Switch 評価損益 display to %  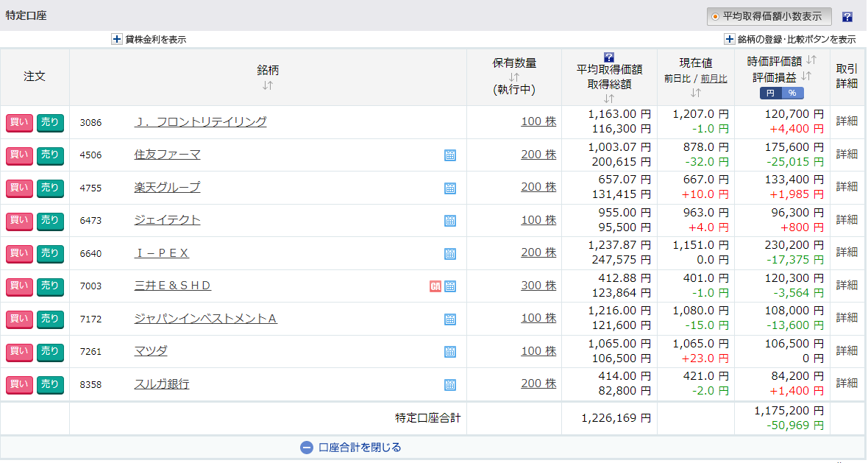[x=792, y=93]
